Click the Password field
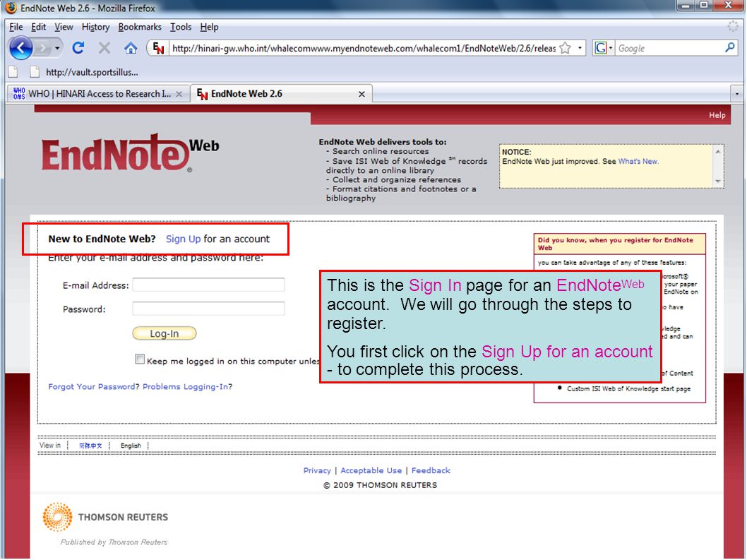 tap(209, 309)
